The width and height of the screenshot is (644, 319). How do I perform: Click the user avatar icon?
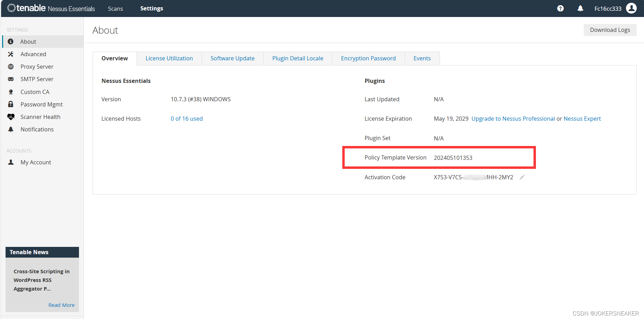(x=631, y=8)
